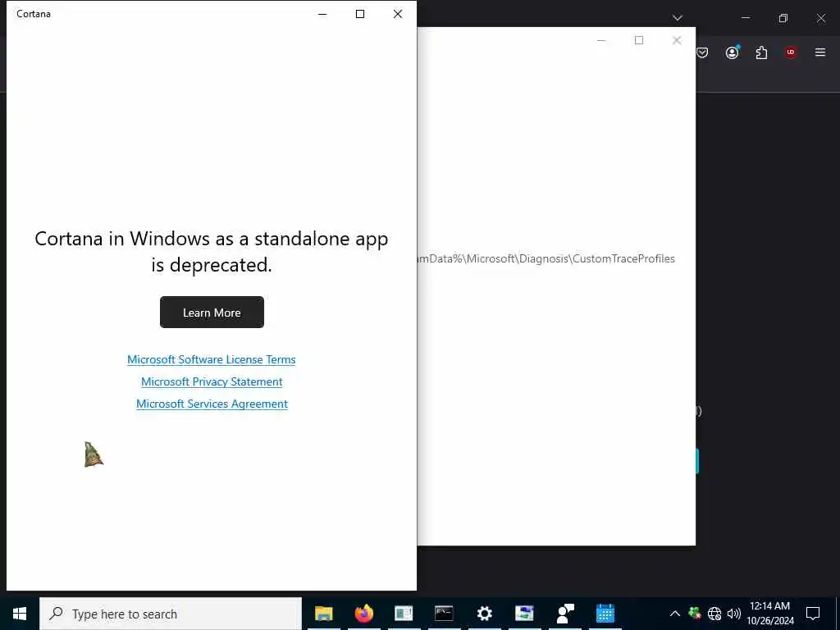Screen dimensions: 840x630
Task: Click the Save to Pocket icon
Action: click(702, 52)
